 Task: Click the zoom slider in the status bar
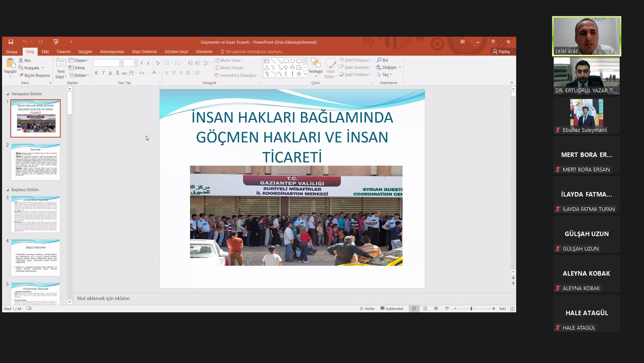tap(471, 309)
